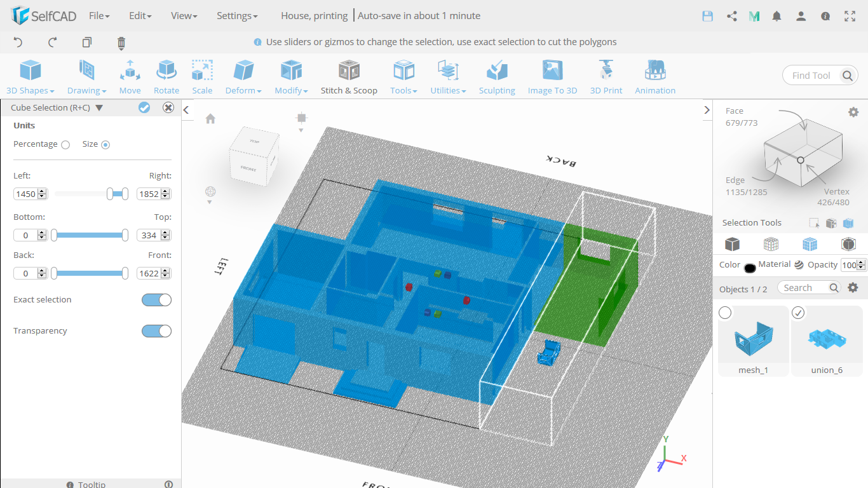Click the Right value input field
Screen dimensions: 868x488
[154, 194]
